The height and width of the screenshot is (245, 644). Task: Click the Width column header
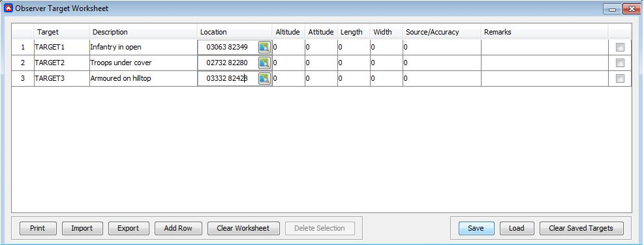pos(386,31)
